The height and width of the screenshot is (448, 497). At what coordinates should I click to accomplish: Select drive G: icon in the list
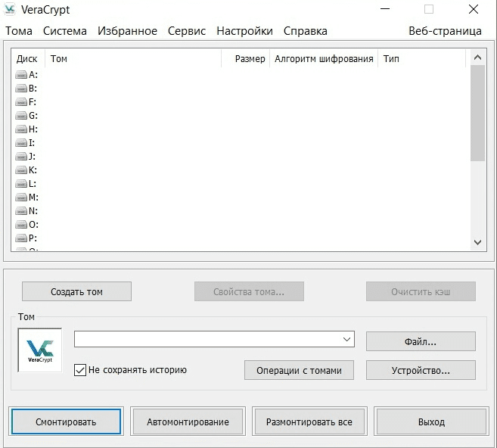tap(21, 116)
